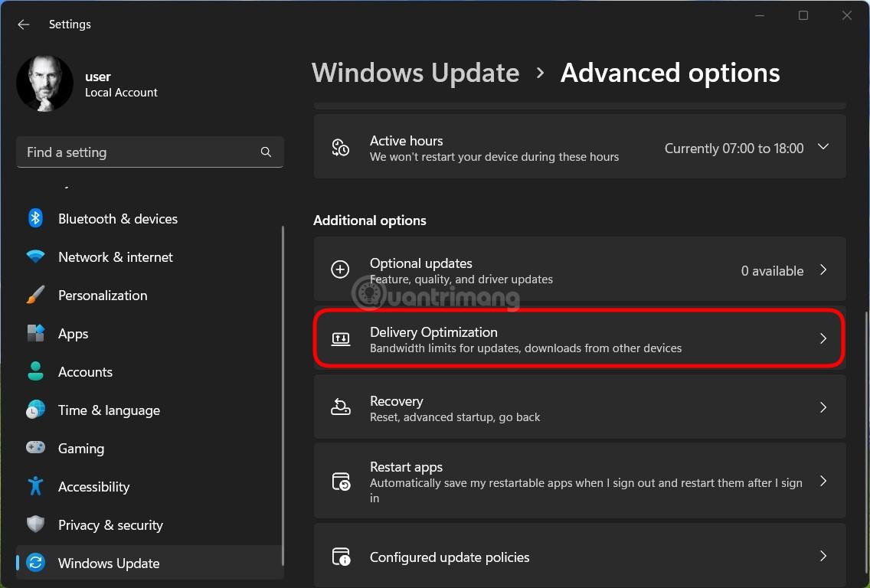
Task: Maximize the Settings window
Action: pyautogui.click(x=803, y=15)
